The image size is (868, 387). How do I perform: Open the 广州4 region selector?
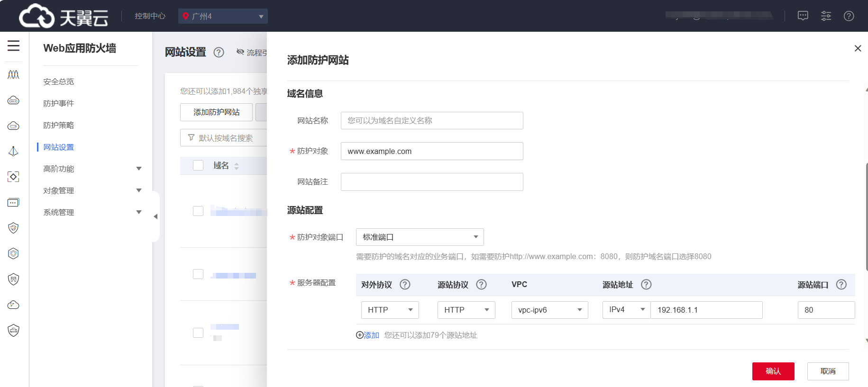[223, 16]
